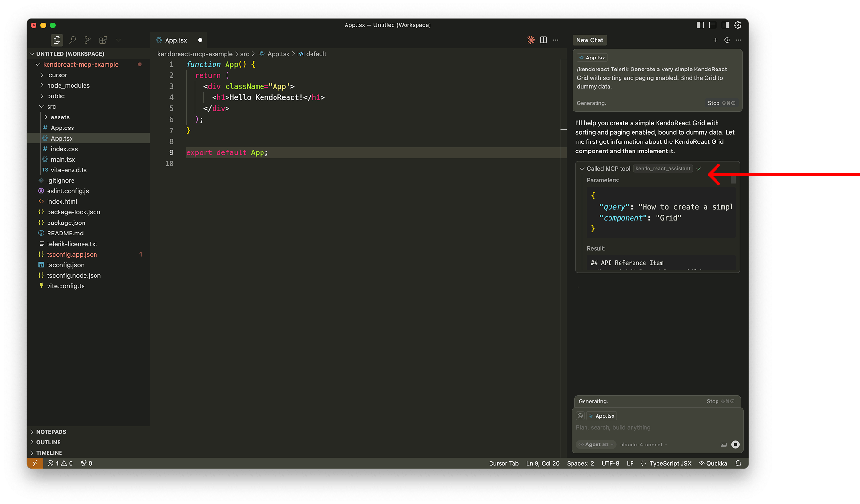The height and width of the screenshot is (504, 860).
Task: Expand the OUTLINE section at the bottom
Action: (49, 442)
